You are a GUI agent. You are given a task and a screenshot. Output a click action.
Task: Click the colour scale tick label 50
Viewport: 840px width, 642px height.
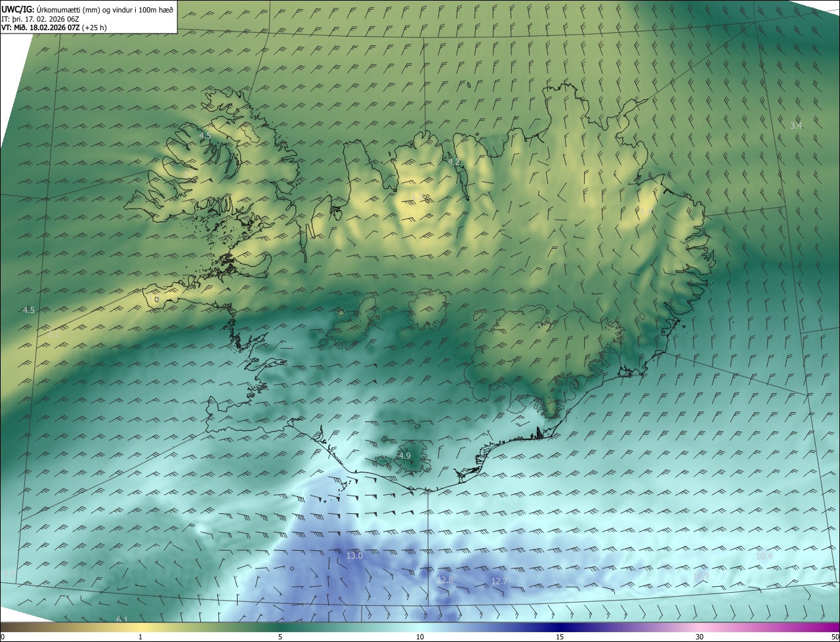[834, 637]
